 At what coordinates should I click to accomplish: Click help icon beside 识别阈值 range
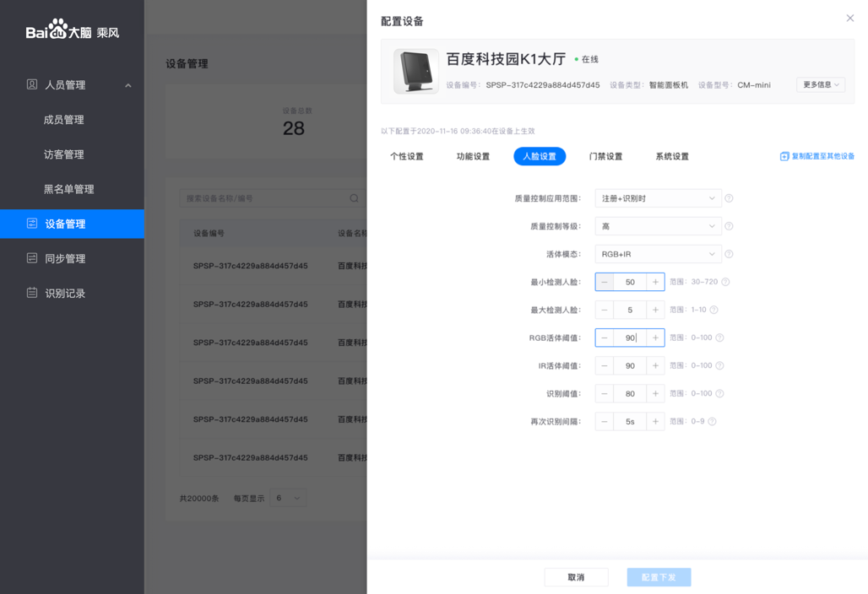click(719, 393)
